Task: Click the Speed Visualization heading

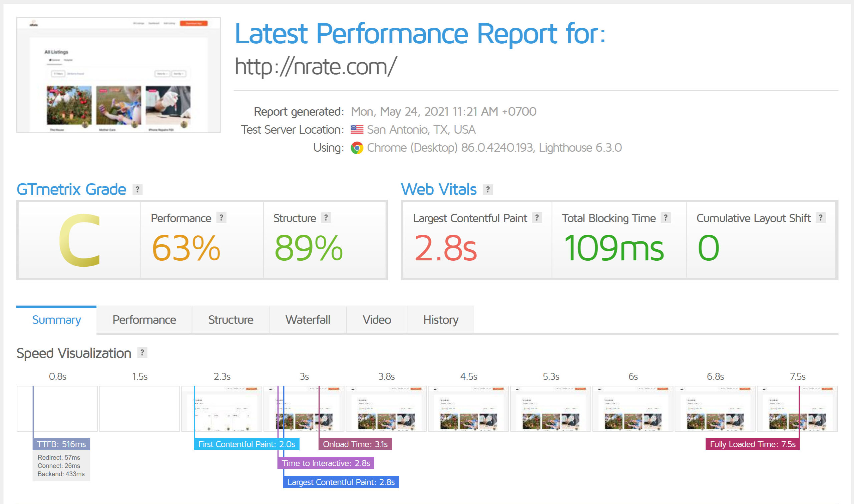Action: (x=74, y=354)
